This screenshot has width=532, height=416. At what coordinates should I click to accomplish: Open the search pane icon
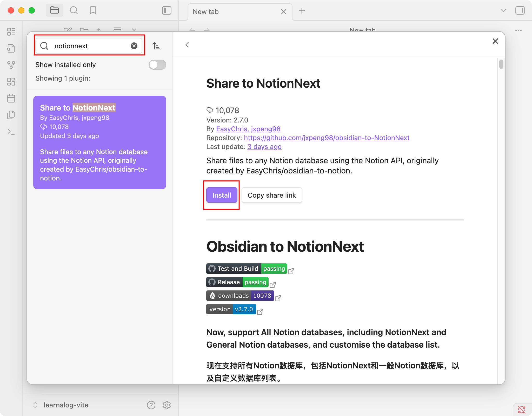point(74,10)
